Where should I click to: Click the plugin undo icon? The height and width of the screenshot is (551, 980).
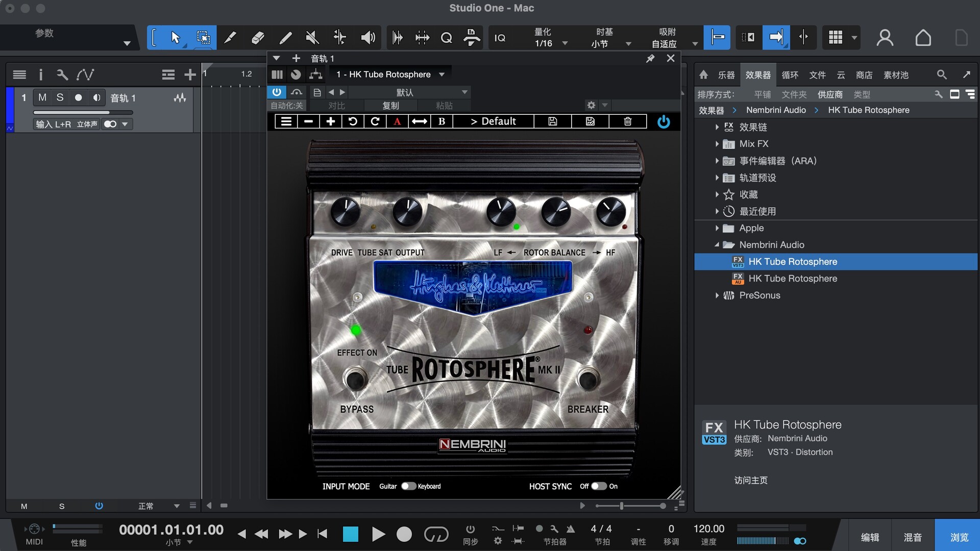coord(353,121)
